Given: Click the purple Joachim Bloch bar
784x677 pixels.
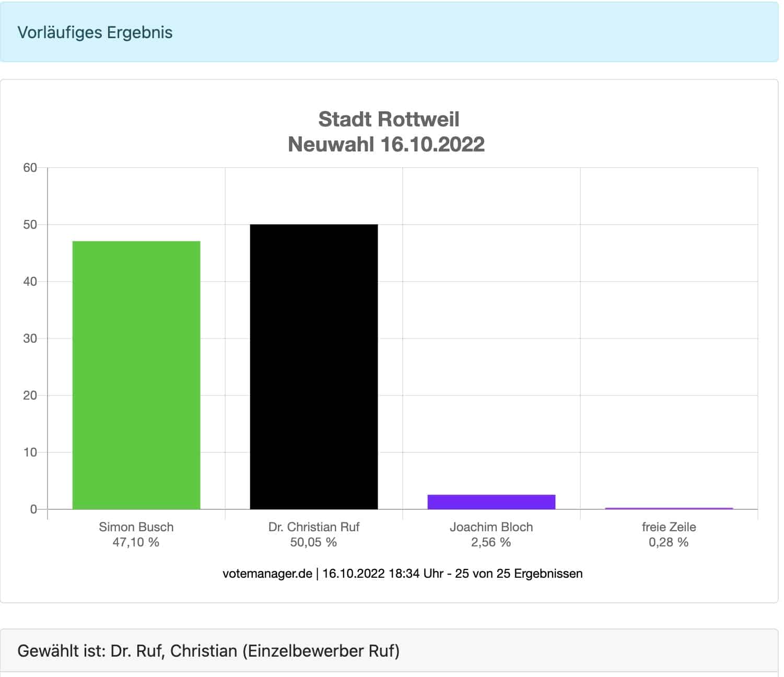Looking at the screenshot, I should point(491,501).
